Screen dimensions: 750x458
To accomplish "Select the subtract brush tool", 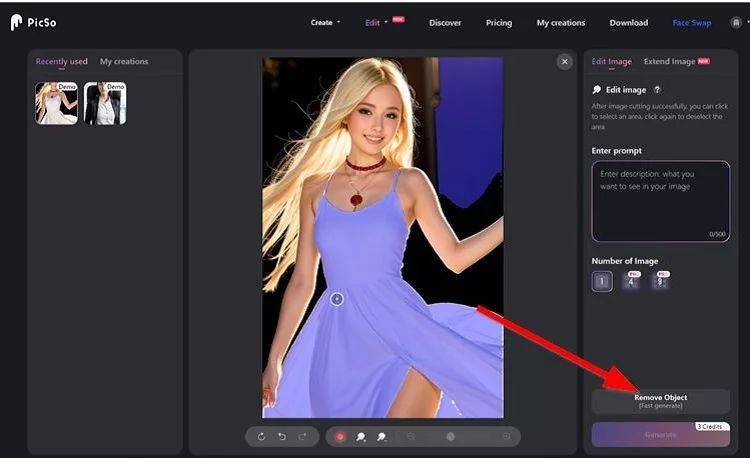I will tap(381, 436).
